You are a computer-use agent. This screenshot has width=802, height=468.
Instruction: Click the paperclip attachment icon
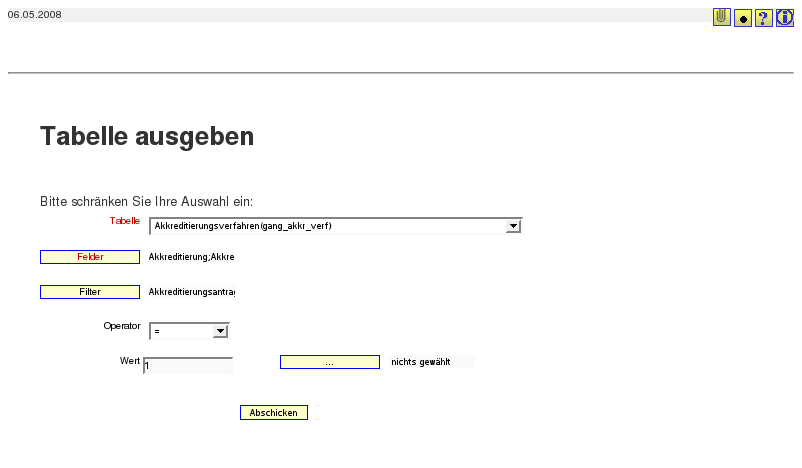point(721,17)
